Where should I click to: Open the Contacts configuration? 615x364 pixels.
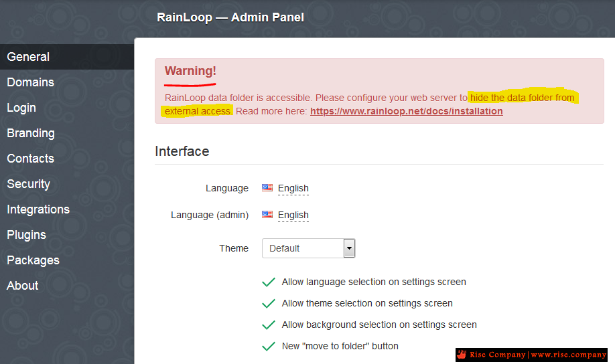(x=67, y=159)
